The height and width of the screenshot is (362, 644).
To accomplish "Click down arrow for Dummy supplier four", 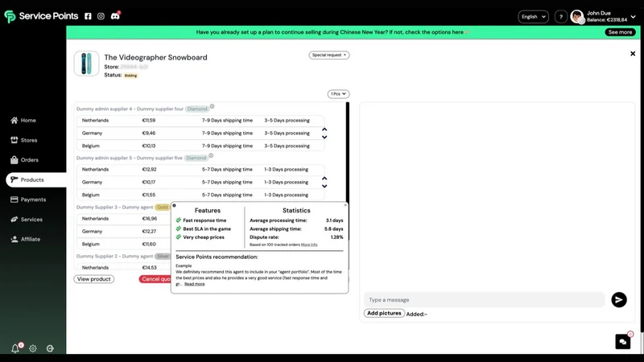I will (x=324, y=137).
